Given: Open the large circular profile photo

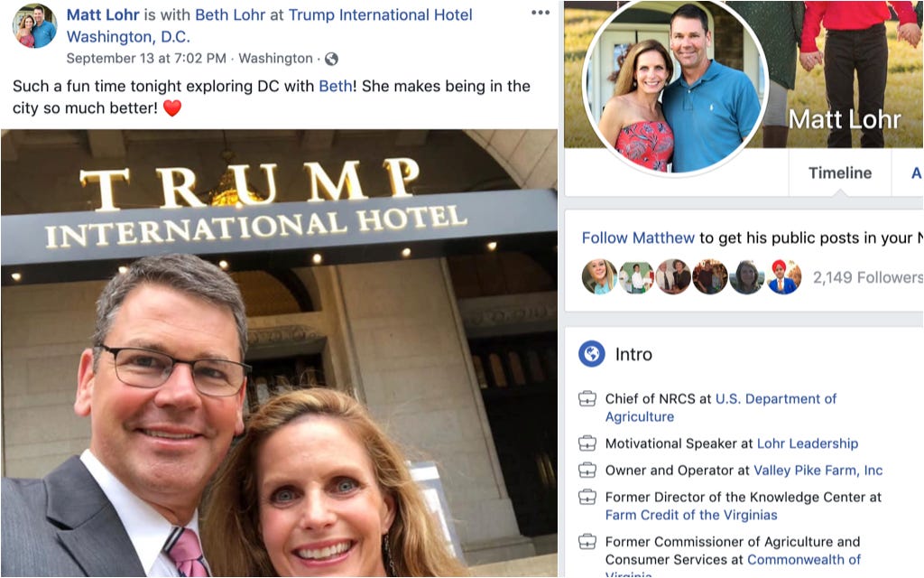Looking at the screenshot, I should point(675,87).
